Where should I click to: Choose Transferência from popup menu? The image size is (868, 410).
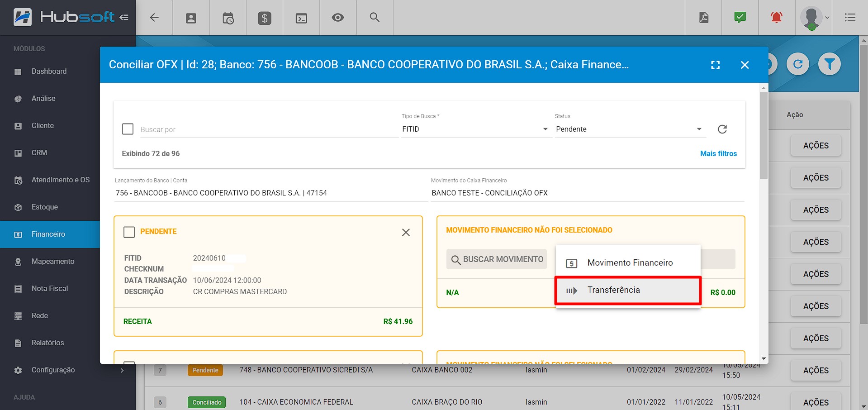coord(628,290)
